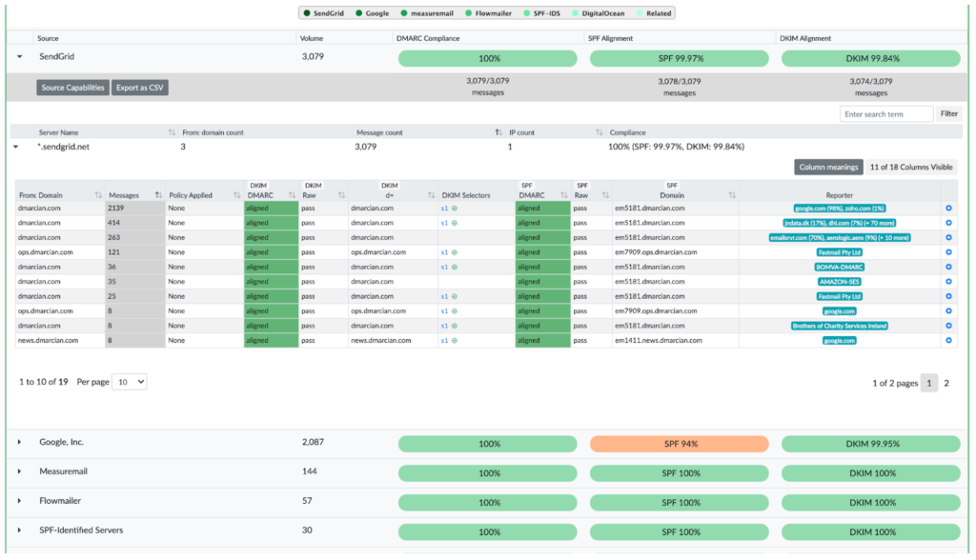Toggle Flowmailer in the chart legend
The width and height of the screenshot is (976, 560).
488,13
